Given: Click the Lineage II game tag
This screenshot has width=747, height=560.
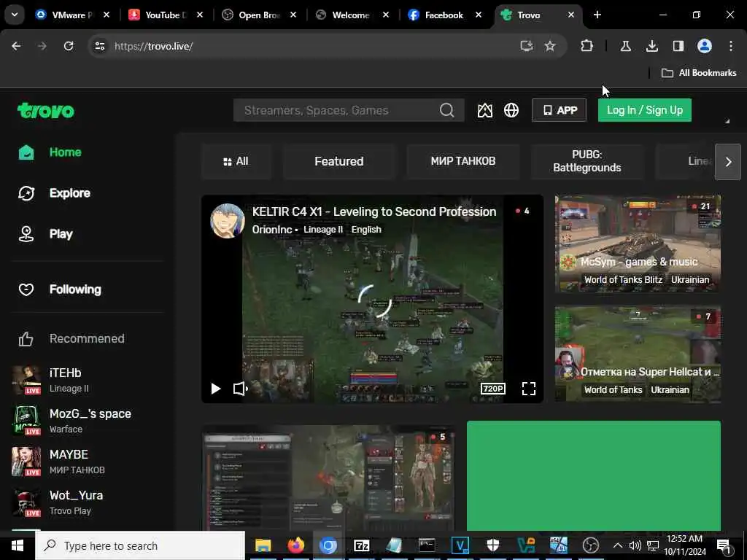Looking at the screenshot, I should coord(323,230).
